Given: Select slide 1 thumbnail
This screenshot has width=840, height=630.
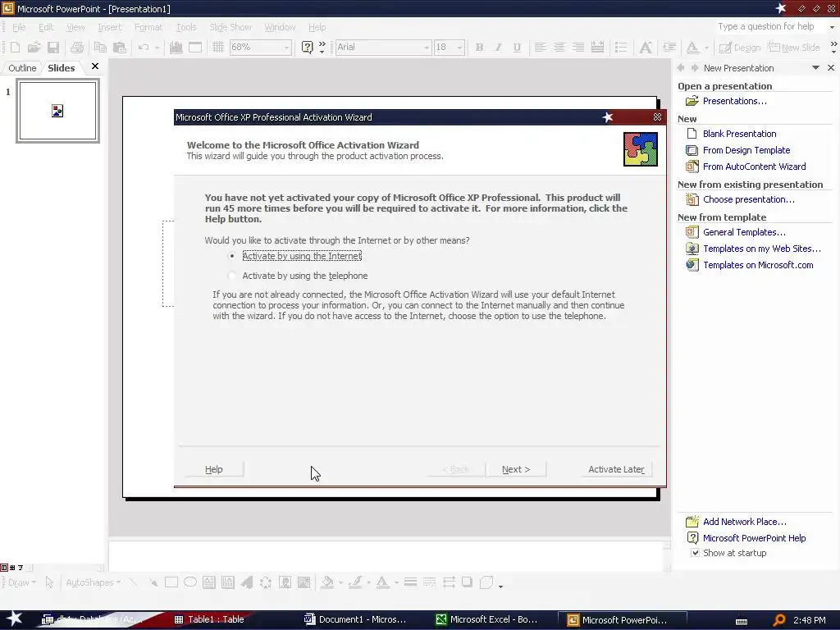Looking at the screenshot, I should [57, 111].
